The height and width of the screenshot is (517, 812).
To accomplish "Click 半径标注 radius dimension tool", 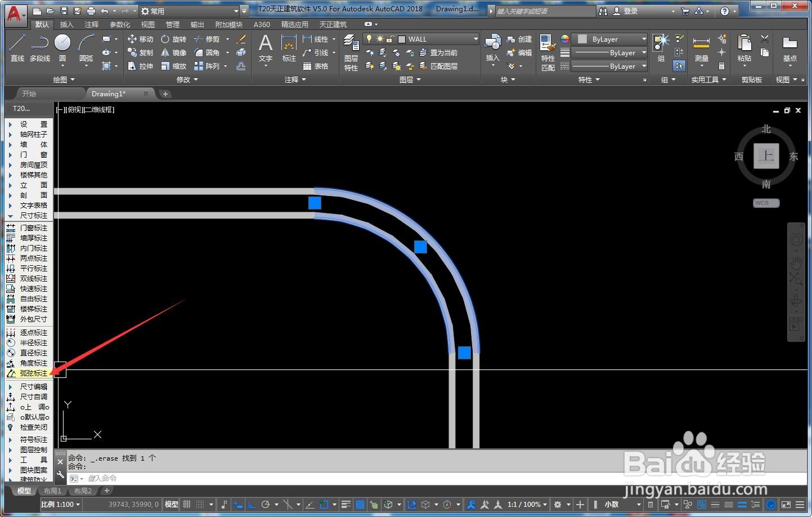I will 33,343.
